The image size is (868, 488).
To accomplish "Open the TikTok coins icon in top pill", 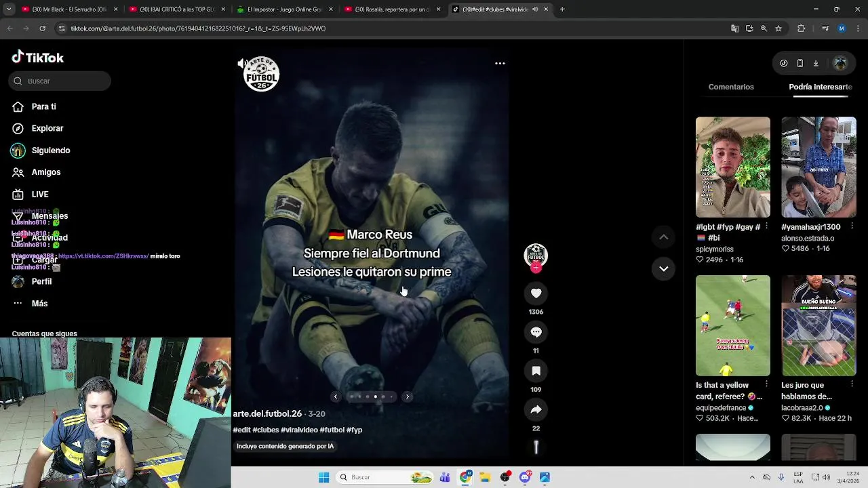I will pyautogui.click(x=784, y=63).
